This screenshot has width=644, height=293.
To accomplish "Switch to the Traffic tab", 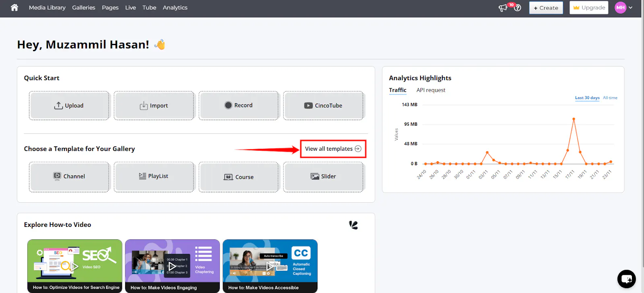I will (x=398, y=90).
